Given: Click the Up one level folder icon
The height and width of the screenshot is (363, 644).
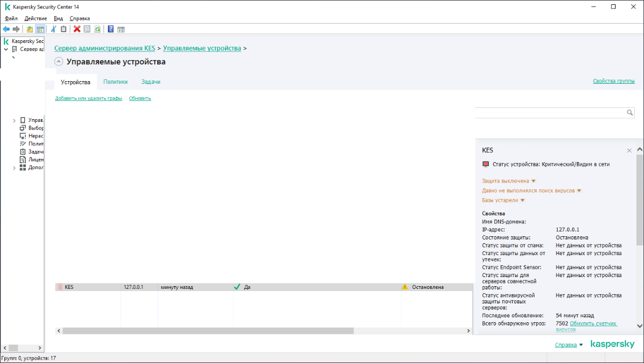Looking at the screenshot, I should click(30, 29).
